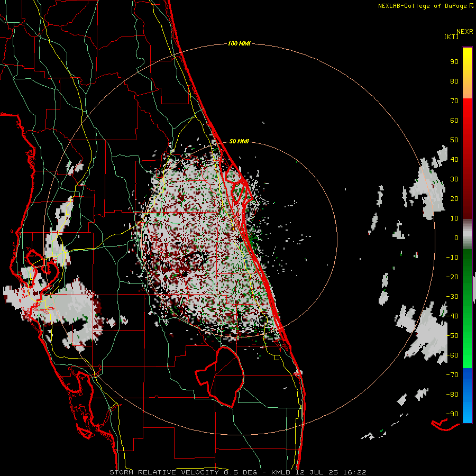The image size is (476, 476).
Task: Click the 0.5 DEG elevation text in caption
Action: point(240,472)
